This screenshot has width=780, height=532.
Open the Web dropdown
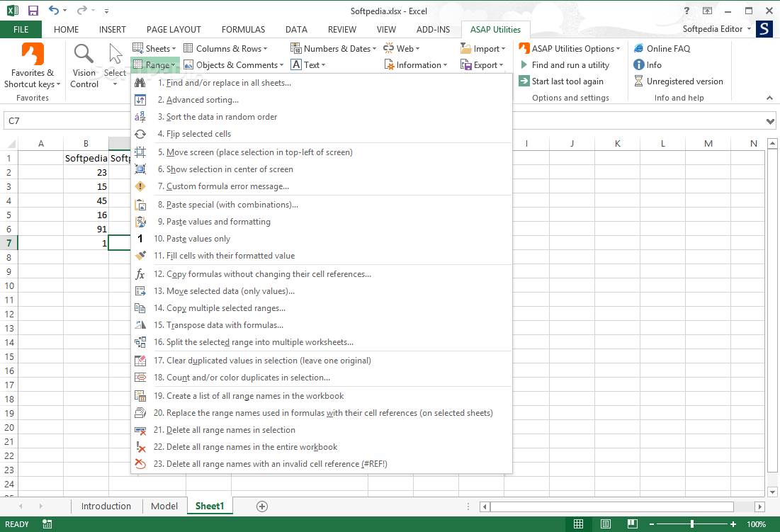coord(402,48)
